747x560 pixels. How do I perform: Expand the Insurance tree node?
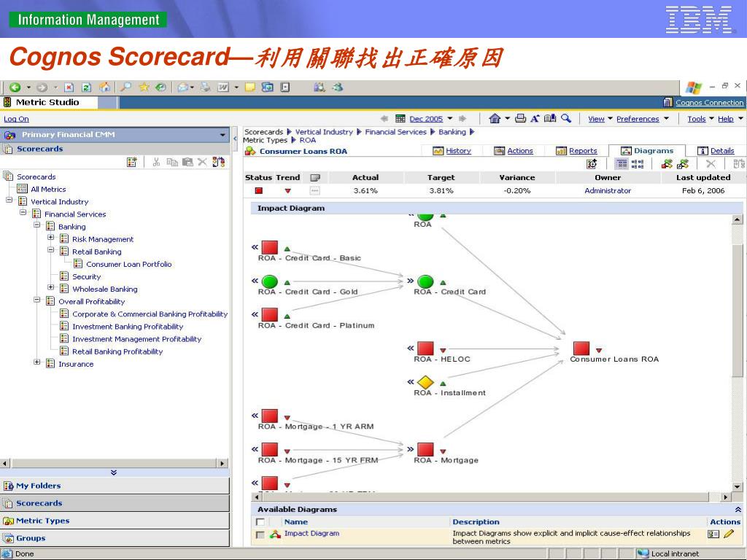pos(36,362)
